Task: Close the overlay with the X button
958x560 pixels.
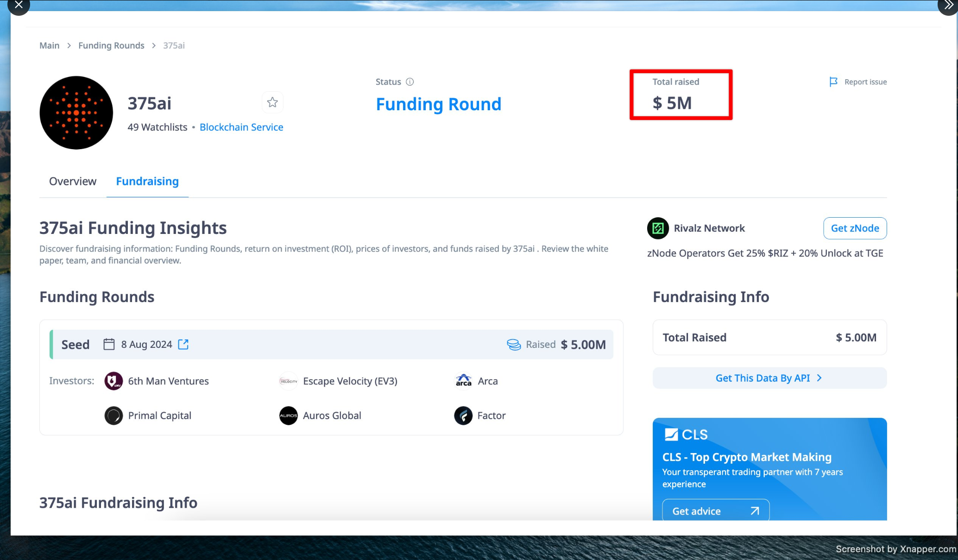Action: (19, 5)
